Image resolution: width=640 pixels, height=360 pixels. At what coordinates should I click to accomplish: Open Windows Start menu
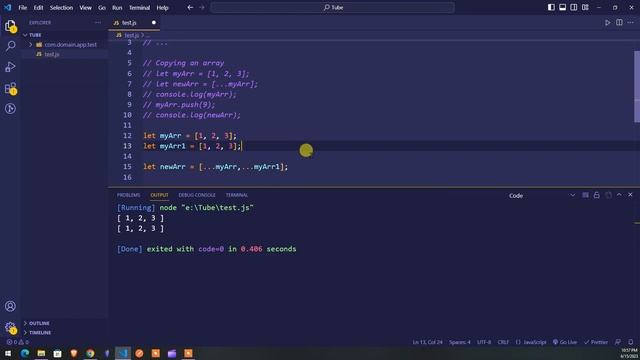(8, 353)
